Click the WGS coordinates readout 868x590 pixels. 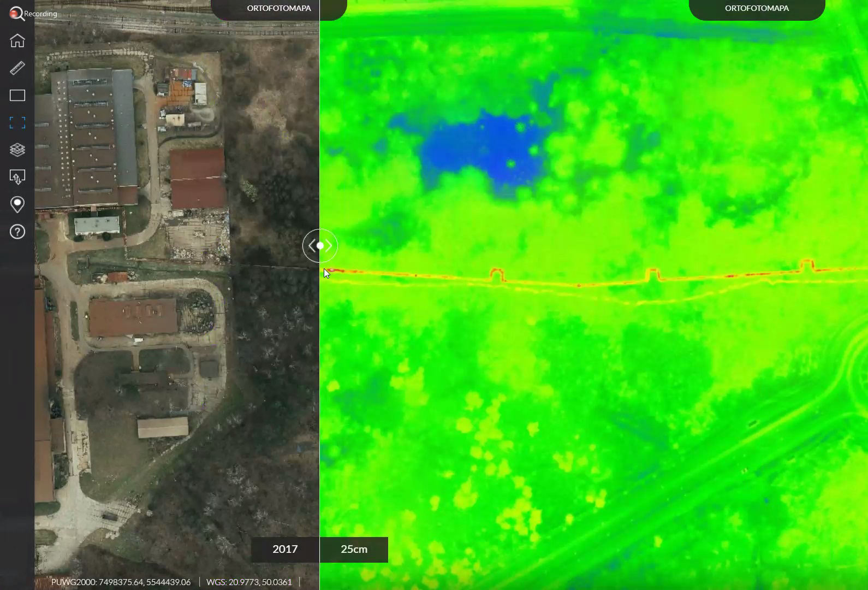point(249,582)
